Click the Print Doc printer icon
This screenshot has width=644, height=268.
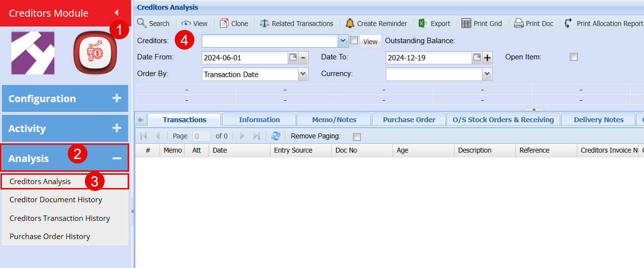click(x=519, y=23)
